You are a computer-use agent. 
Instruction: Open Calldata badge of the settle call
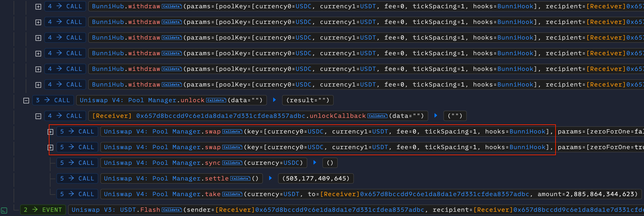[x=240, y=179]
